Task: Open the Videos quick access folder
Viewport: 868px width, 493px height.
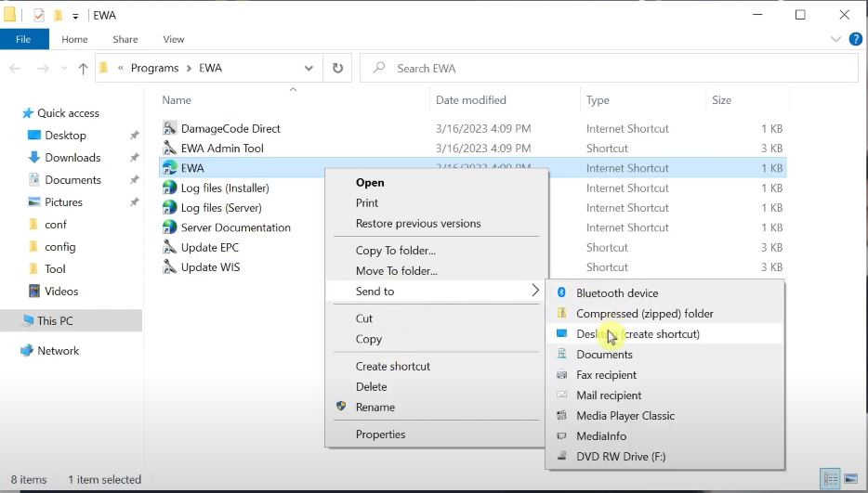Action: pyautogui.click(x=61, y=291)
